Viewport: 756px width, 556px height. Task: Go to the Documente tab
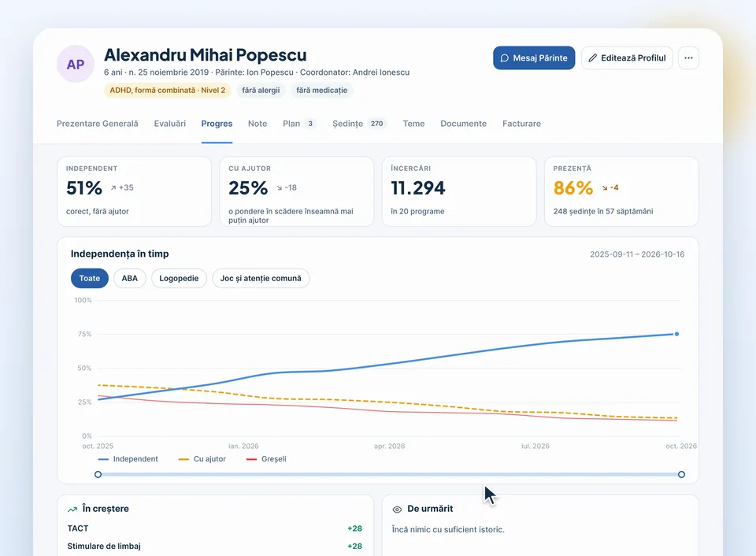pos(463,124)
